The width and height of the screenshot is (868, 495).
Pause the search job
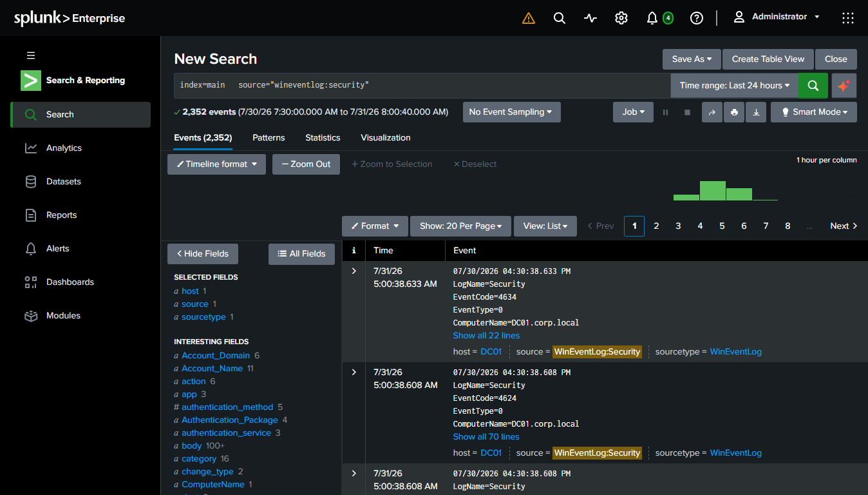tap(666, 112)
